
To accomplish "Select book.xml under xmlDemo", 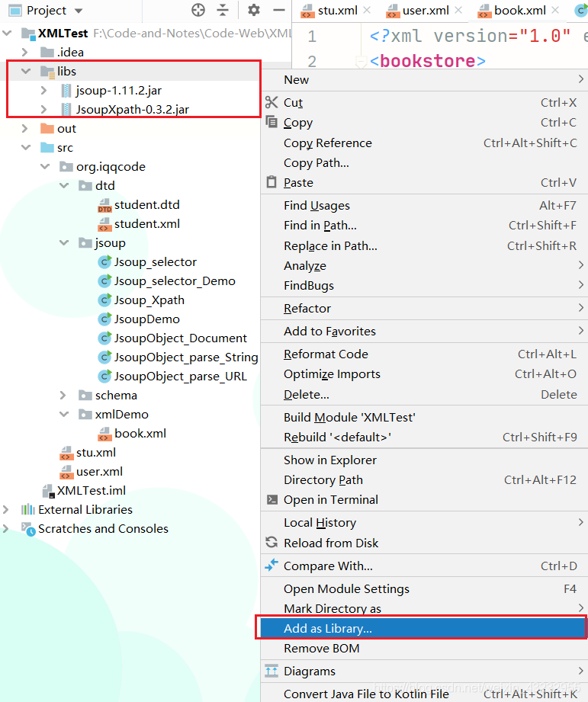I will (x=140, y=434).
